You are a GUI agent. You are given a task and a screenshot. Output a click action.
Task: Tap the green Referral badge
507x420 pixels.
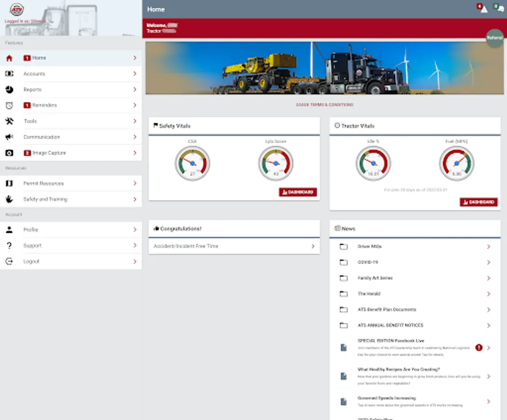tap(495, 38)
